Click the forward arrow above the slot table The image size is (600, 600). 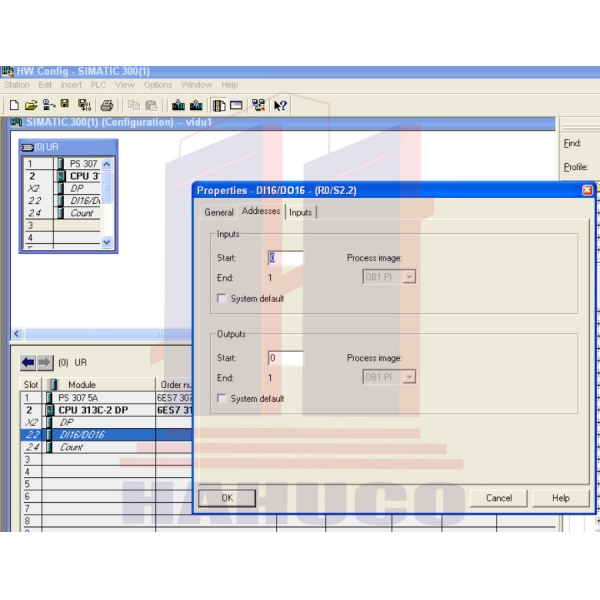45,362
